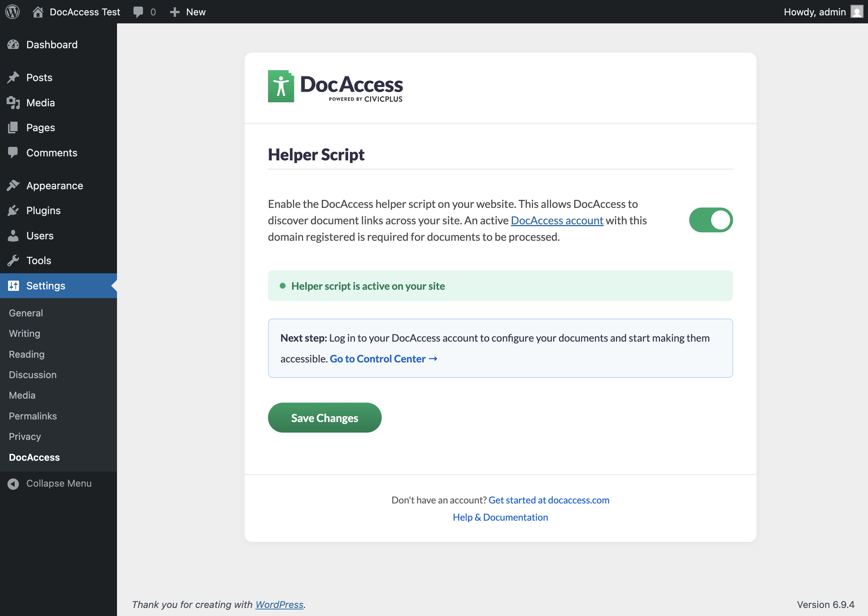Go to Privacy settings submenu
This screenshot has width=868, height=616.
pos(24,437)
